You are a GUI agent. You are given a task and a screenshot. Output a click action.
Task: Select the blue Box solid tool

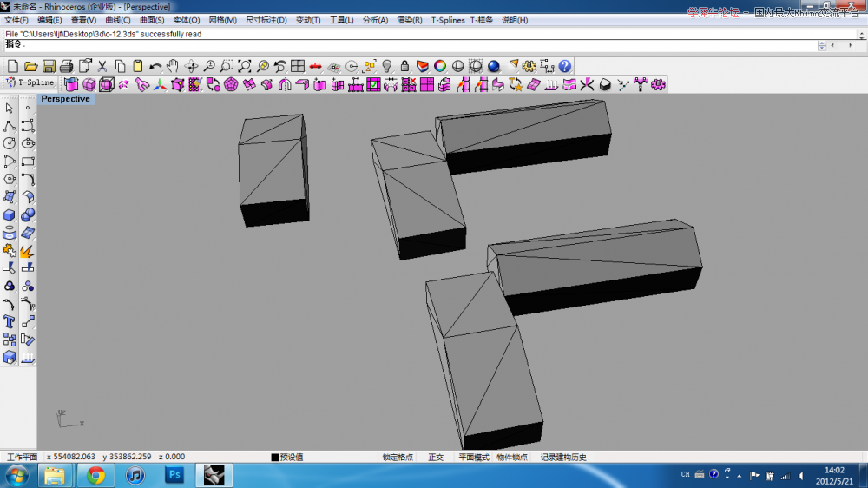pos(10,215)
